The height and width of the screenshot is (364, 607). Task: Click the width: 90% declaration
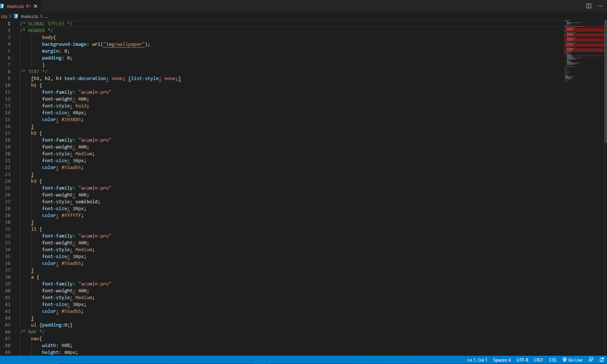click(x=57, y=346)
